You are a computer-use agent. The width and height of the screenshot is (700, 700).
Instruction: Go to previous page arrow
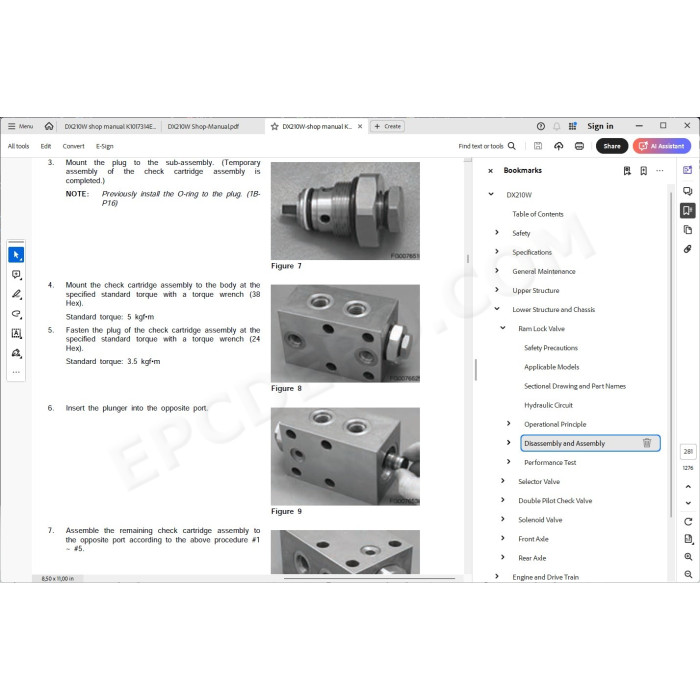688,487
